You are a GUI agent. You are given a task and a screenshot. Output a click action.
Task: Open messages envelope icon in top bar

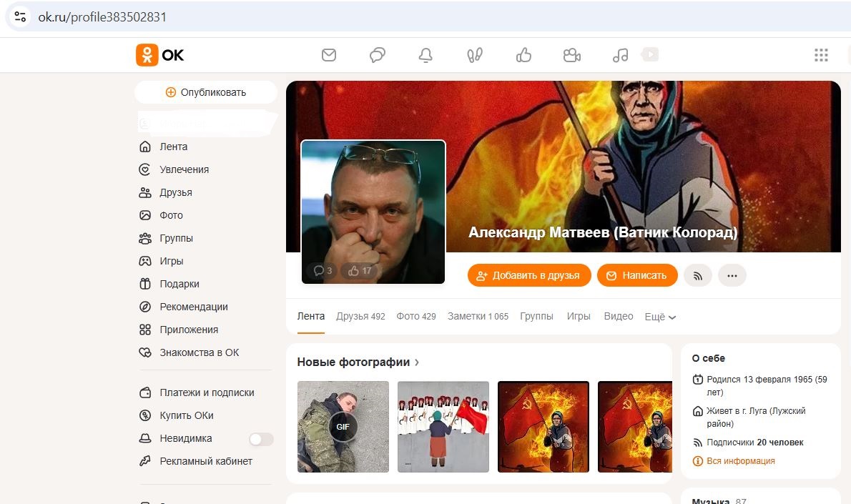coord(329,55)
